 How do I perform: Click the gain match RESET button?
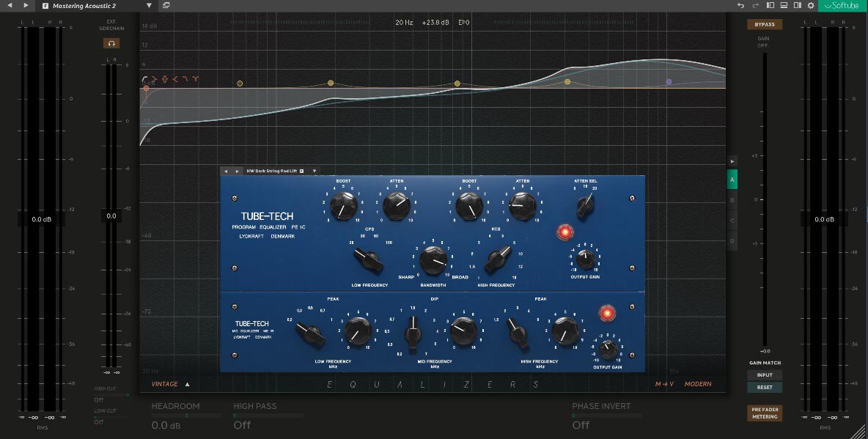[764, 387]
